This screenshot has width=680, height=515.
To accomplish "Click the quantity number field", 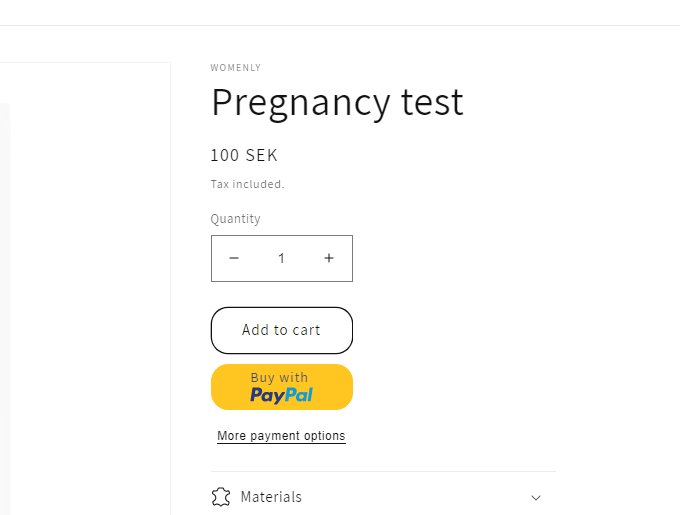I will (281, 258).
